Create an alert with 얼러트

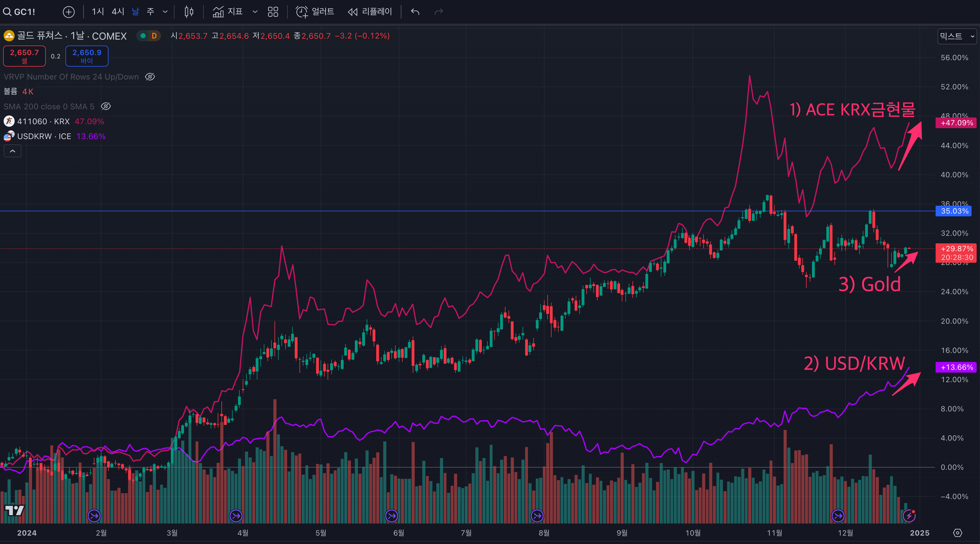click(x=315, y=12)
